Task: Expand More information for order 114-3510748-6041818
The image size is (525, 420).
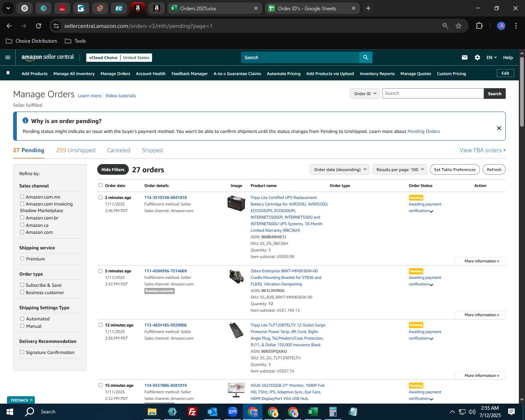Action: [x=480, y=261]
